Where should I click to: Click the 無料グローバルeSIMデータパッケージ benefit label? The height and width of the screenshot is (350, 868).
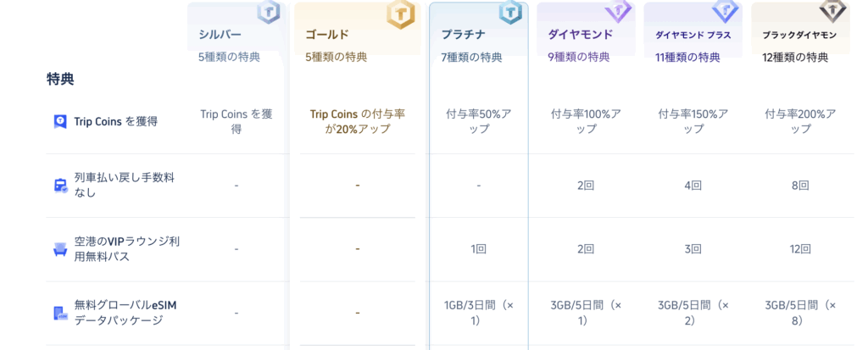(x=126, y=312)
